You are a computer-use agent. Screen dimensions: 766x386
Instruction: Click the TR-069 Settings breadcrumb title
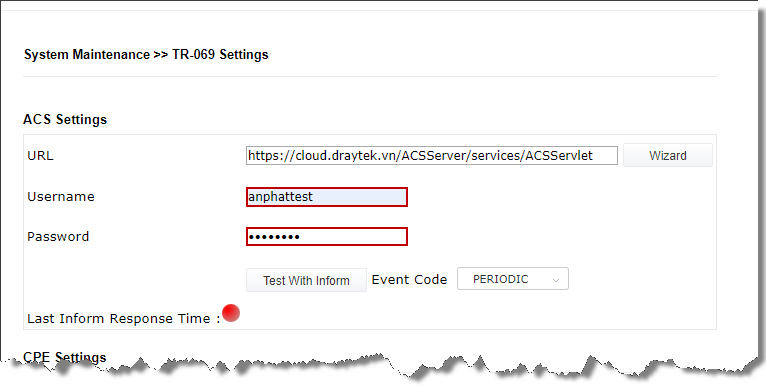[x=220, y=54]
